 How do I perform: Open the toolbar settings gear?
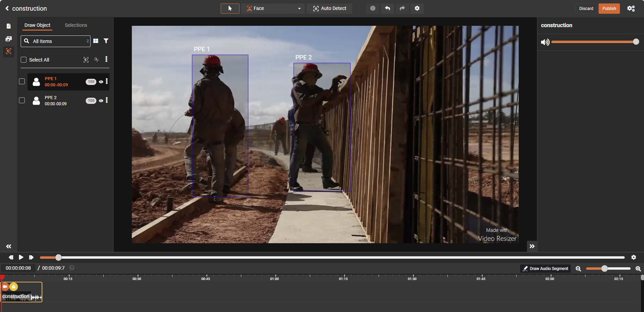click(417, 8)
